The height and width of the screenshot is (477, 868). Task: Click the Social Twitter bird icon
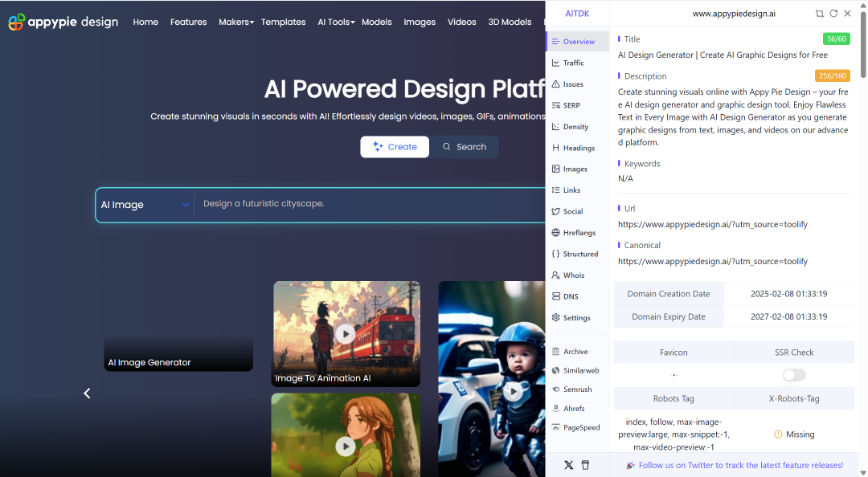pos(556,211)
